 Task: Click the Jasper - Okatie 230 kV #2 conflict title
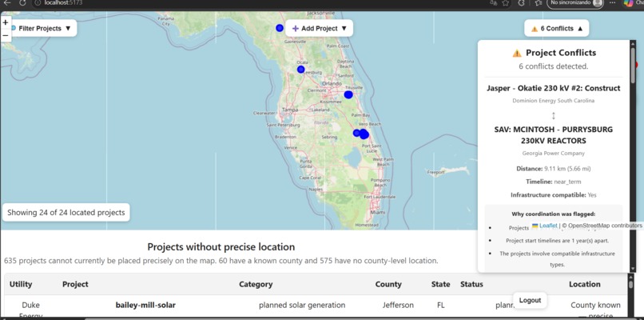(553, 88)
